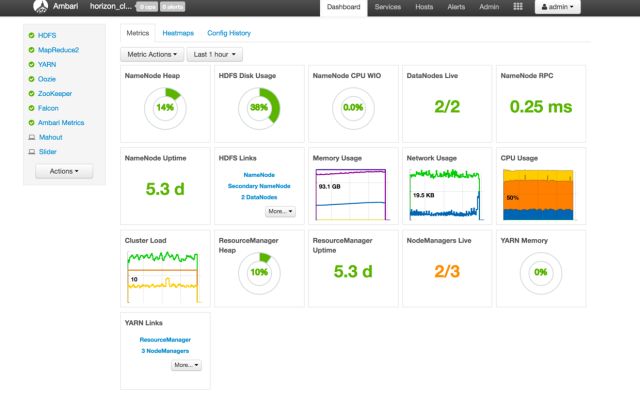640x398 pixels.
Task: Click the green status icon beside MapReduce2
Action: click(31, 50)
